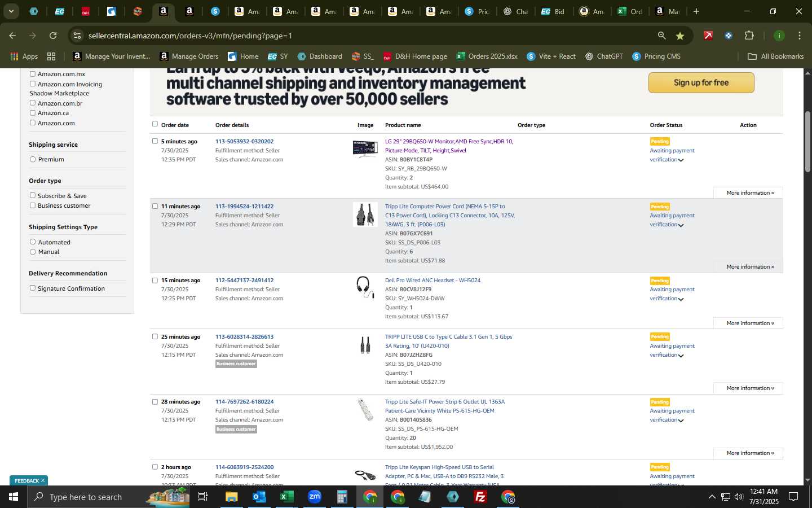
Task: Click Sign up for free button
Action: 701,82
